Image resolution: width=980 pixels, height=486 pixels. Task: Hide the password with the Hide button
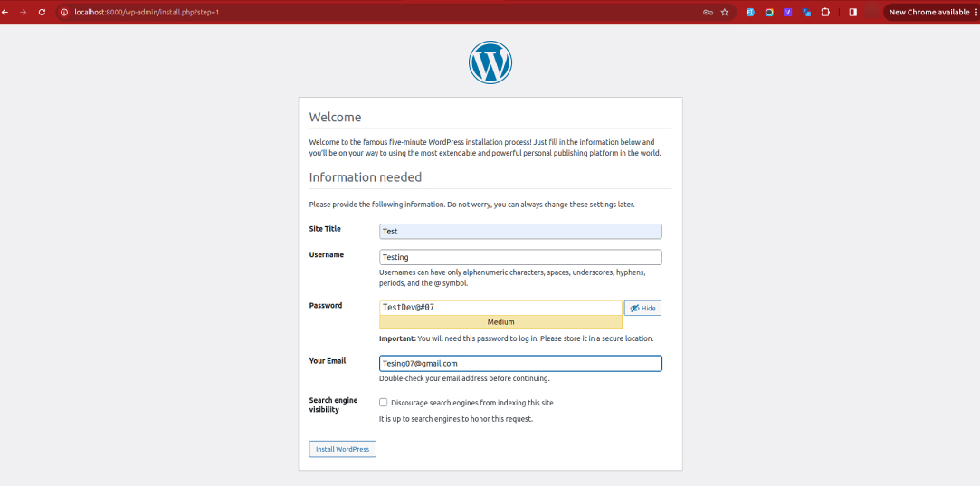[x=642, y=309]
